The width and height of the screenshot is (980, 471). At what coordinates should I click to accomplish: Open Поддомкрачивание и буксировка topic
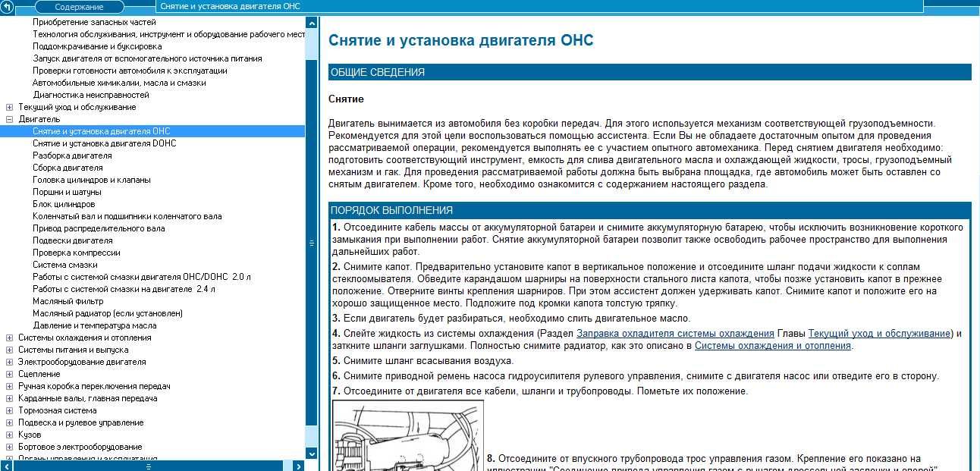(x=97, y=46)
